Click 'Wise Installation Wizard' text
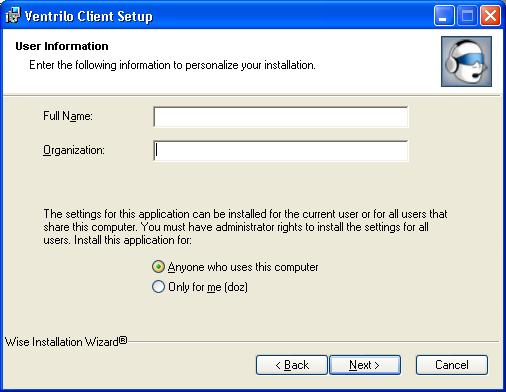Image resolution: width=506 pixels, height=392 pixels. (x=66, y=342)
